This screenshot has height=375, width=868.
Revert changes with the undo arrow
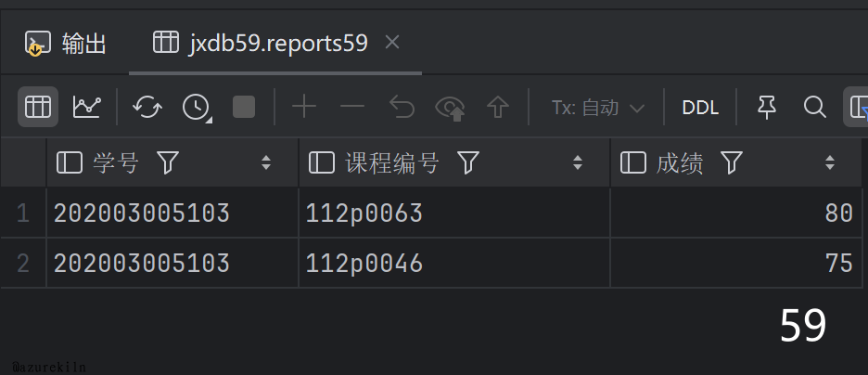(401, 107)
